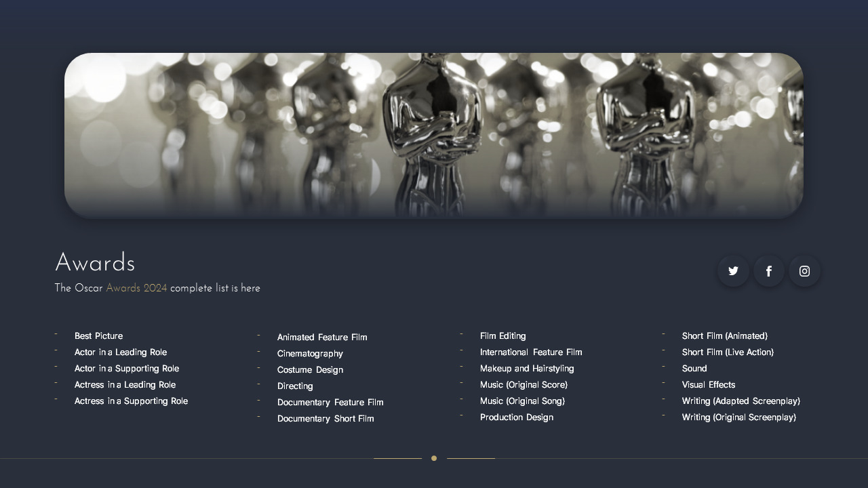Screen dimensions: 868x488
Task: Select Actress in a Supporting Role
Action: coord(131,401)
